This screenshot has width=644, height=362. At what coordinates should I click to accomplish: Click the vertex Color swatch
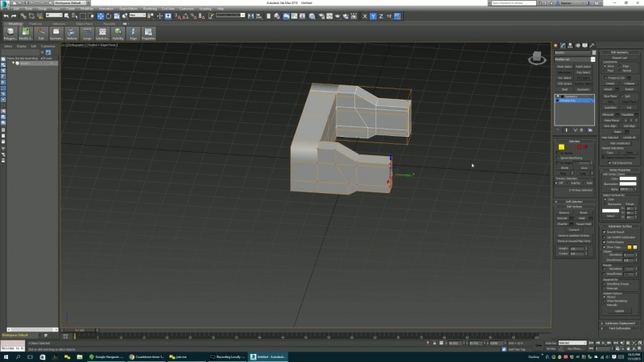(627, 179)
